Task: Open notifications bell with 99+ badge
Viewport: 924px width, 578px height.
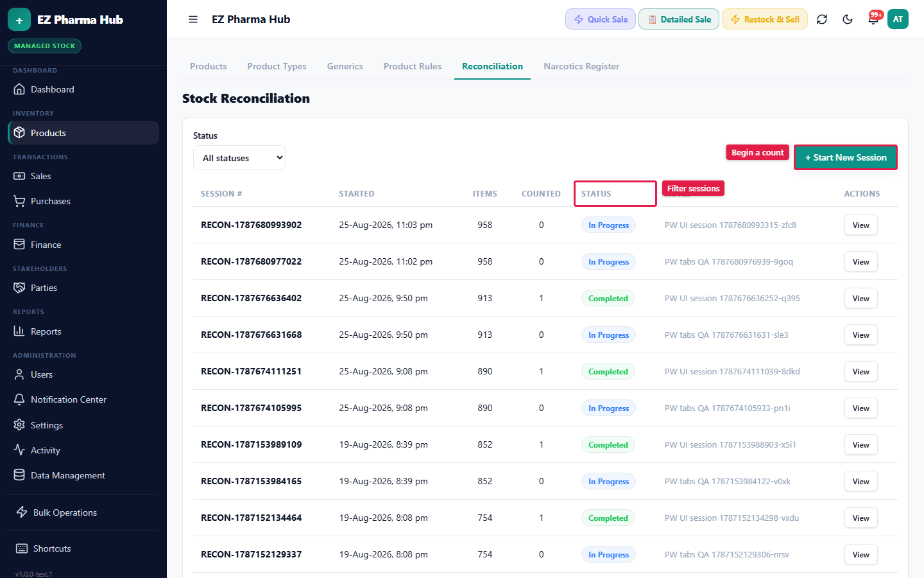Action: click(x=873, y=19)
